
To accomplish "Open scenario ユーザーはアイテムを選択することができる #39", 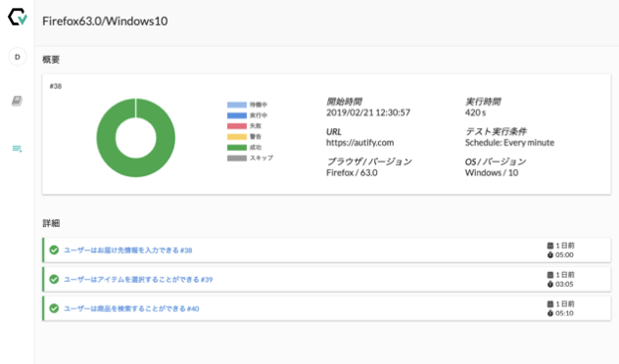I will [138, 280].
